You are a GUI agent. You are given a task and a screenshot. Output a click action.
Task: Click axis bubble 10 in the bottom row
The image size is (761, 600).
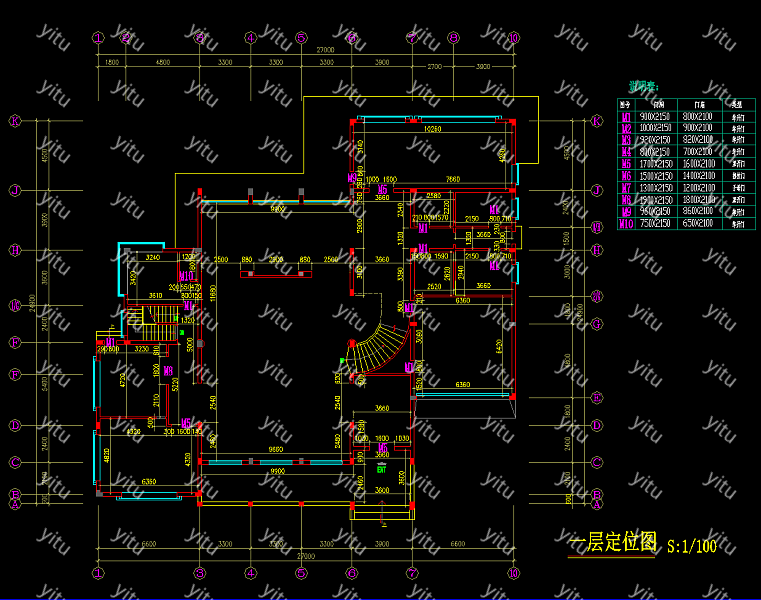514,574
